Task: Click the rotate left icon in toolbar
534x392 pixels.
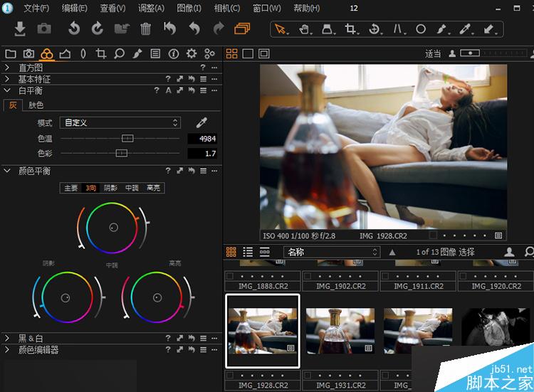Action: pyautogui.click(x=73, y=28)
